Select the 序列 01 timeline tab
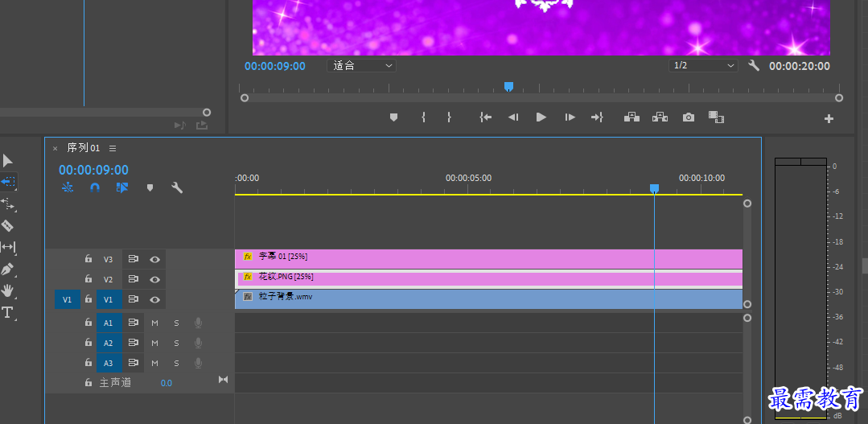The height and width of the screenshot is (424, 868). [x=84, y=148]
